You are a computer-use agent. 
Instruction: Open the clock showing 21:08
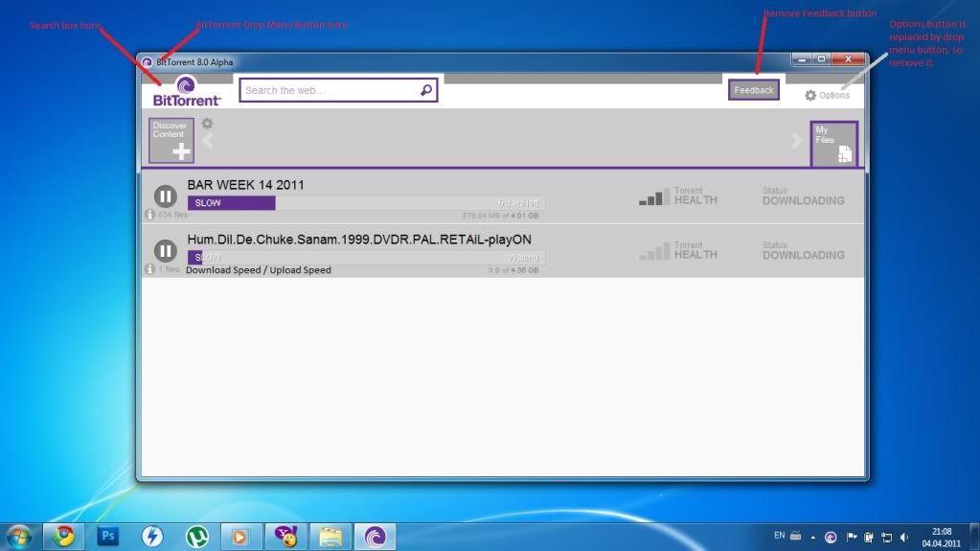pos(941,538)
